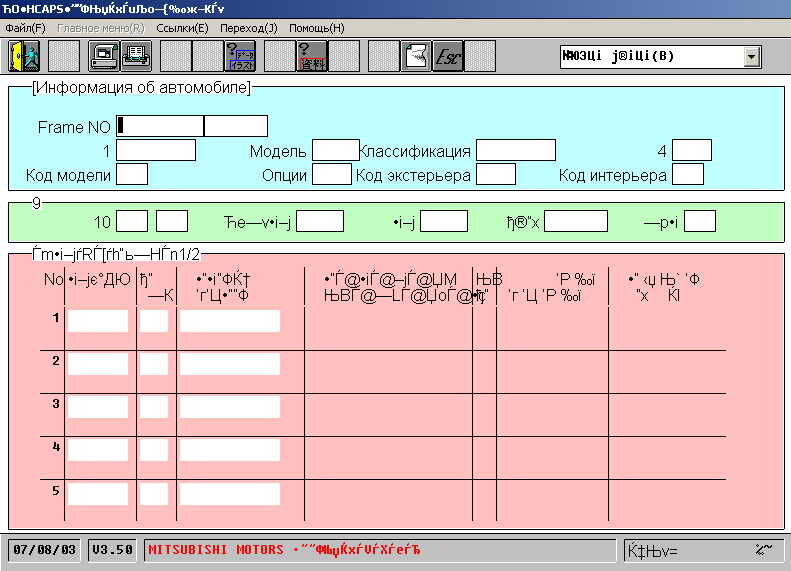This screenshot has width=791, height=571.
Task: Open the Файл menu
Action: click(x=25, y=28)
